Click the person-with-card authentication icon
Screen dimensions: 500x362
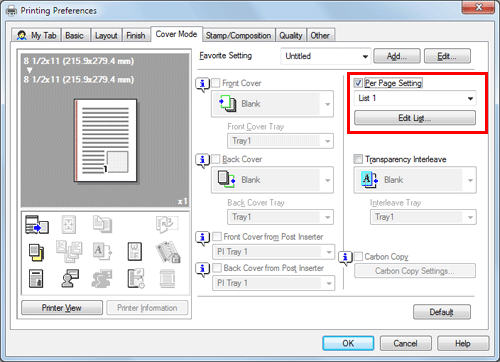(70, 279)
